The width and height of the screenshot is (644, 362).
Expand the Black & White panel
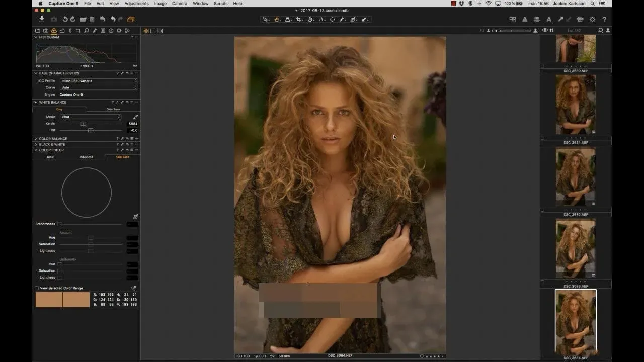tap(36, 144)
